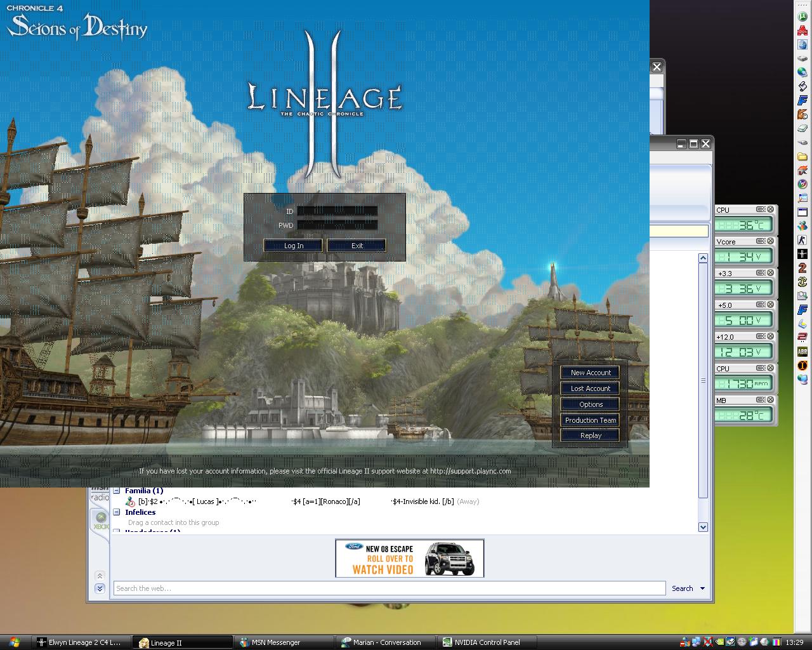Close the +5.0 voltage gadget
This screenshot has height=650, width=812.
770,305
